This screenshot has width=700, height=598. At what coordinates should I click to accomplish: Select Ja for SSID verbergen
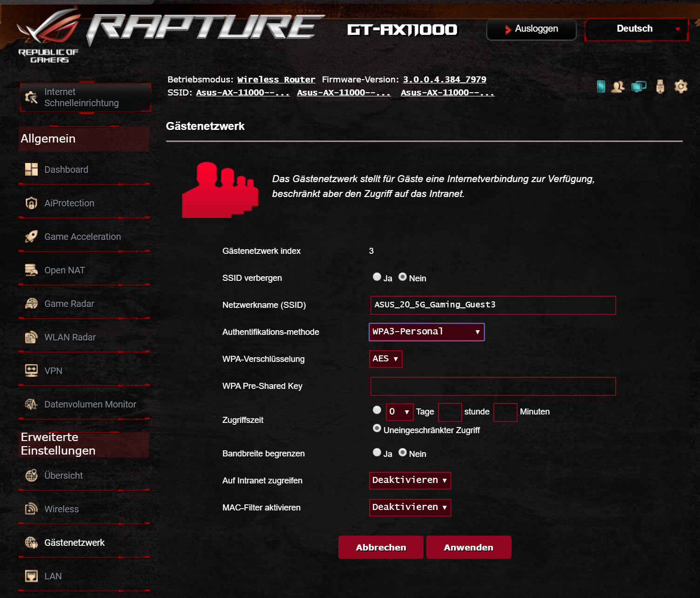click(x=377, y=277)
